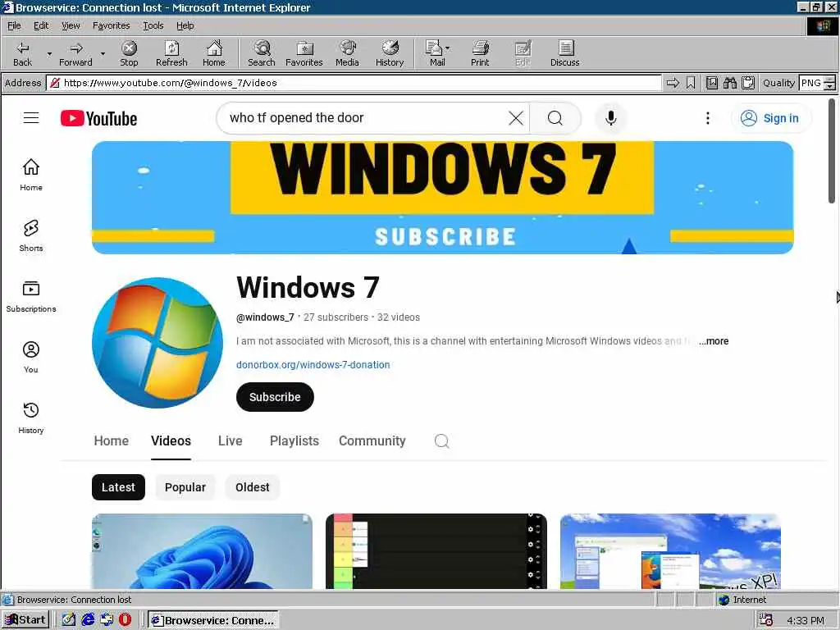Switch to the channel Home tab

coord(112,441)
